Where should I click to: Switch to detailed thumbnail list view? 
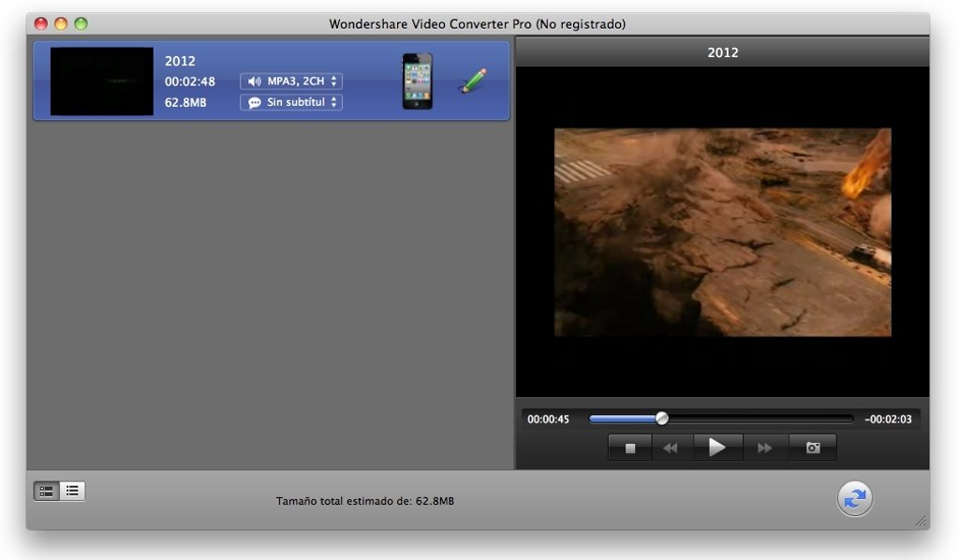point(47,491)
